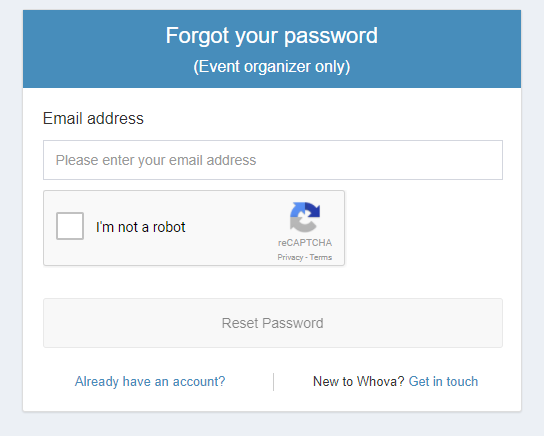Check the "I'm not a robot" checkbox

[x=70, y=226]
